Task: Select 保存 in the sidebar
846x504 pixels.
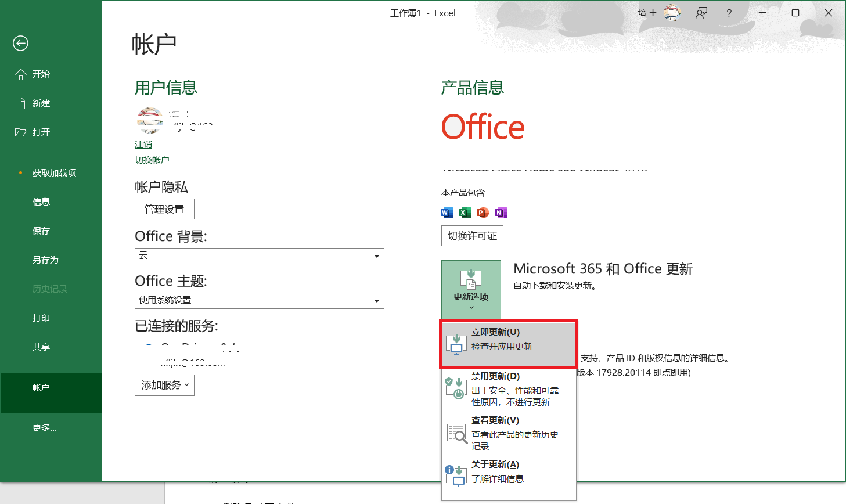Action: point(51,231)
